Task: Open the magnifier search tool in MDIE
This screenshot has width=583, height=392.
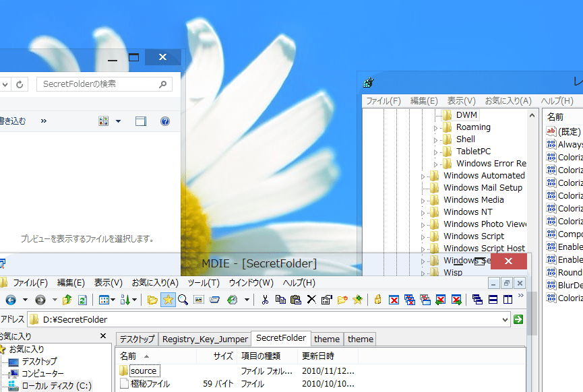Action: pos(183,300)
